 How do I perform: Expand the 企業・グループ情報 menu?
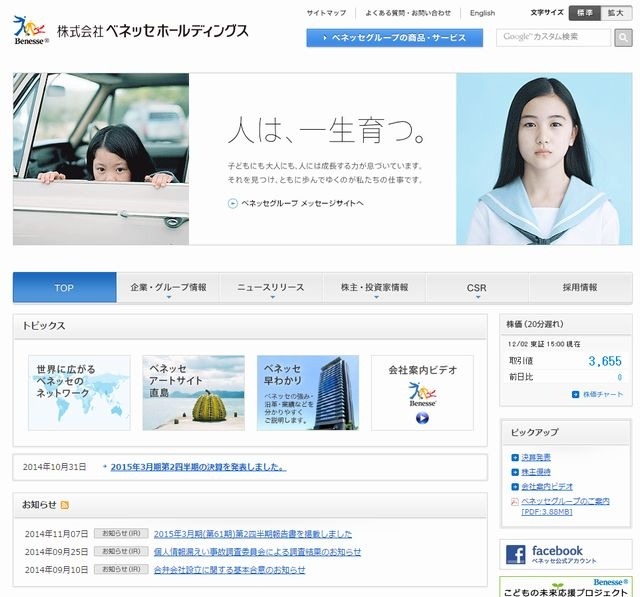point(168,288)
